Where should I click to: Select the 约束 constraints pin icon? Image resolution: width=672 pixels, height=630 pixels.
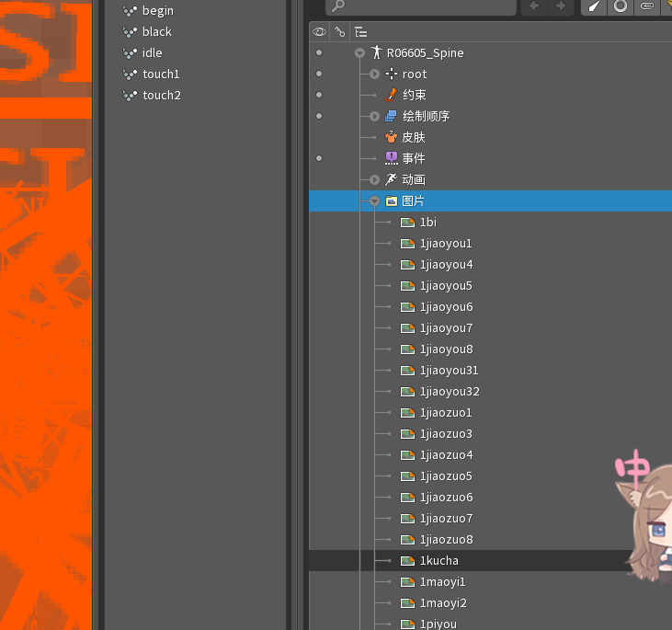point(392,96)
